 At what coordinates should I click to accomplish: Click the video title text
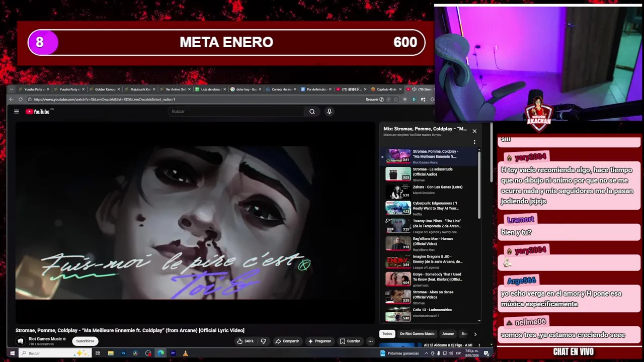click(130, 330)
